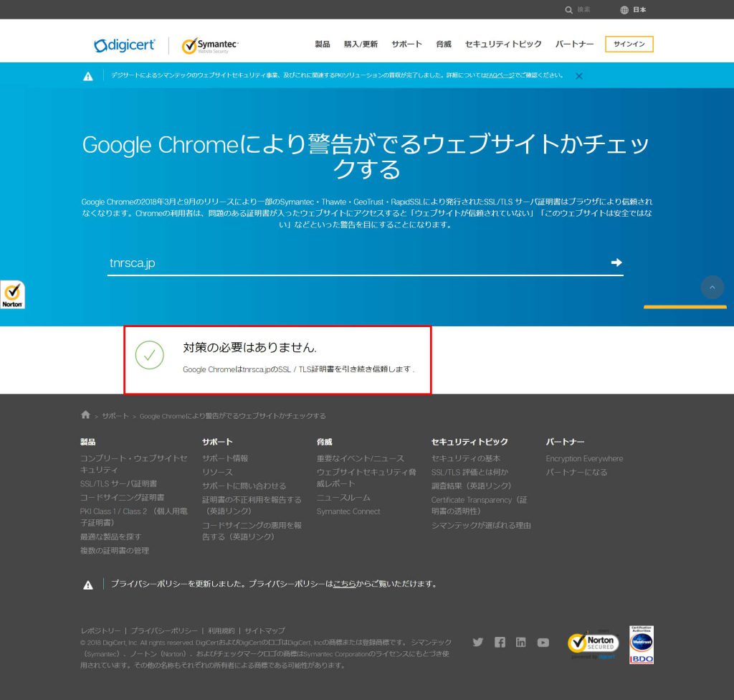This screenshot has width=734, height=700.
Task: Open サポート in the breadcrumb trail
Action: [x=115, y=416]
